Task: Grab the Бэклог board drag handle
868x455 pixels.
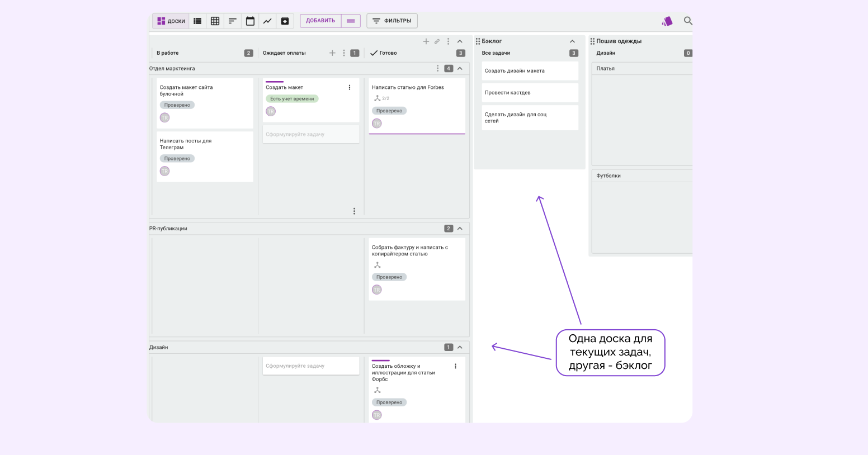Action: tap(478, 41)
